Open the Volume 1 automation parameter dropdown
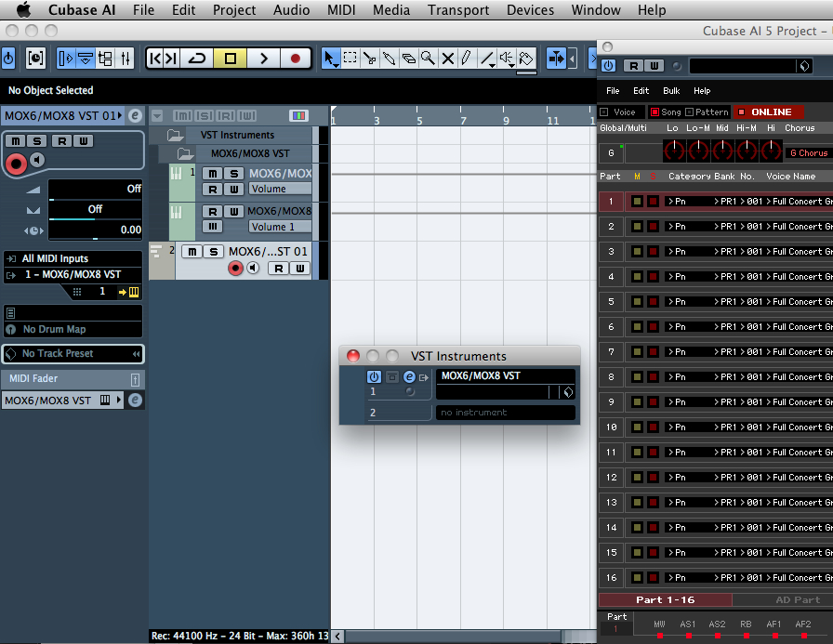Screen dimensions: 833x644 click(280, 227)
